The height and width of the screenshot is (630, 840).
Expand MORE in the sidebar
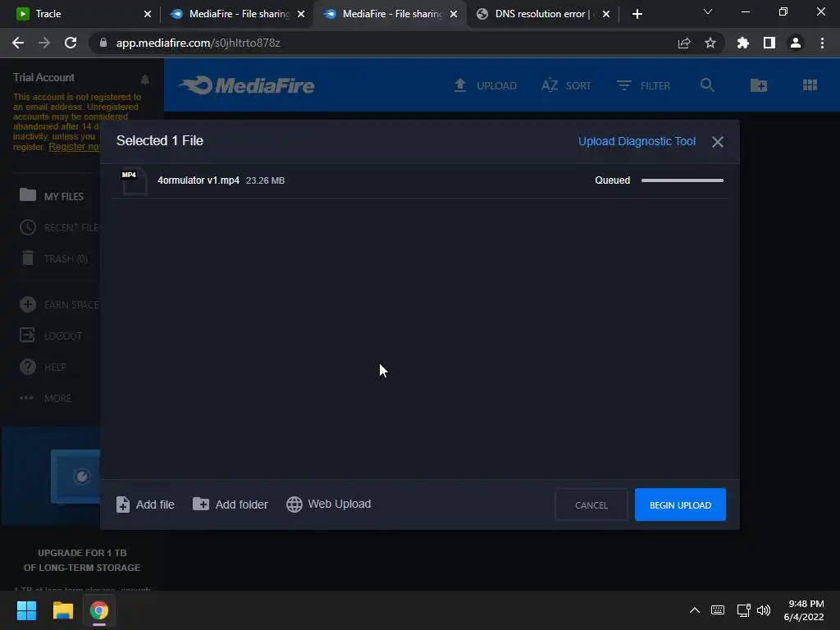click(x=45, y=398)
